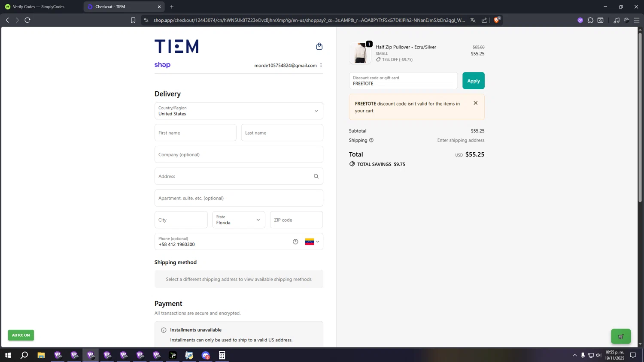644x362 pixels.
Task: Open site settings icon in address bar
Action: click(x=146, y=20)
